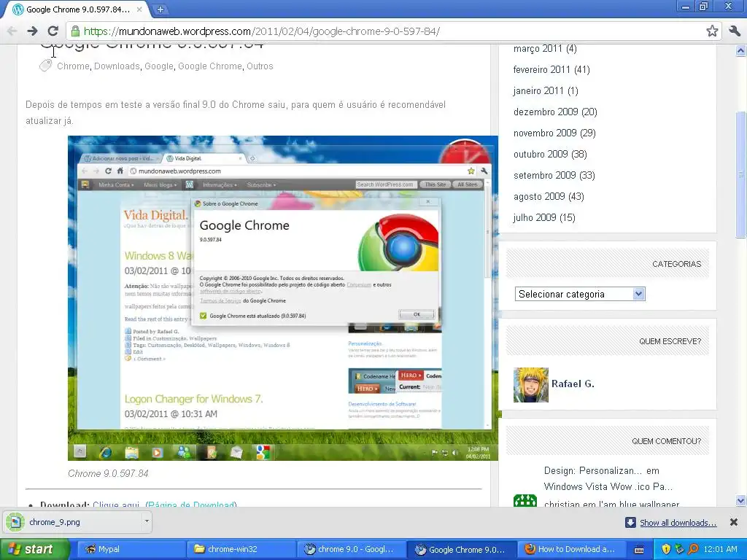Click the orange magnifier tray icon

click(x=693, y=549)
